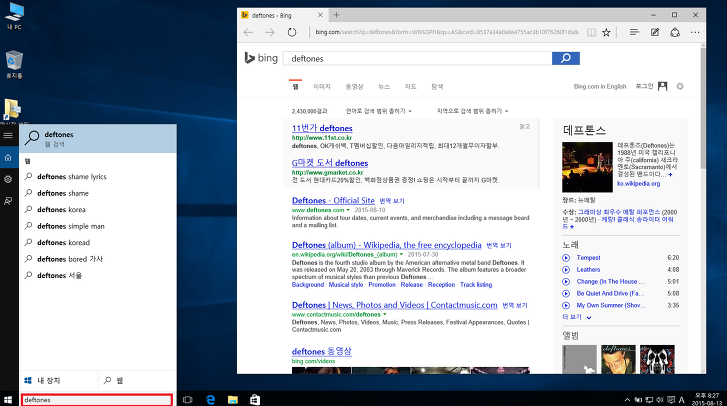The height and width of the screenshot is (406, 727).
Task: Open Deftones (album) Wikipedia result
Action: pyautogui.click(x=387, y=245)
